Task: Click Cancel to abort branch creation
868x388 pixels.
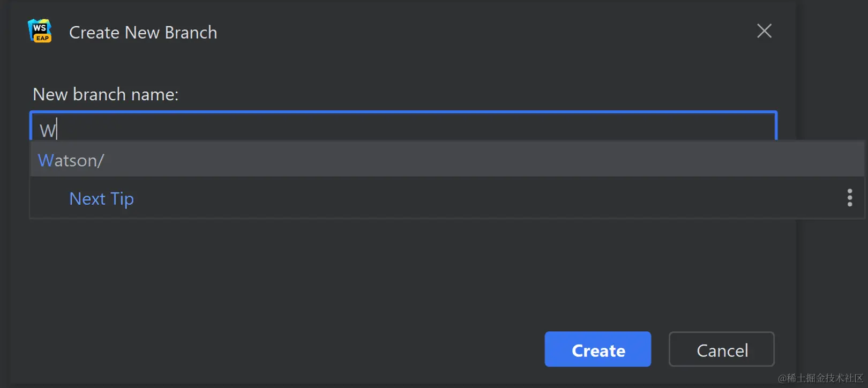Action: click(721, 349)
